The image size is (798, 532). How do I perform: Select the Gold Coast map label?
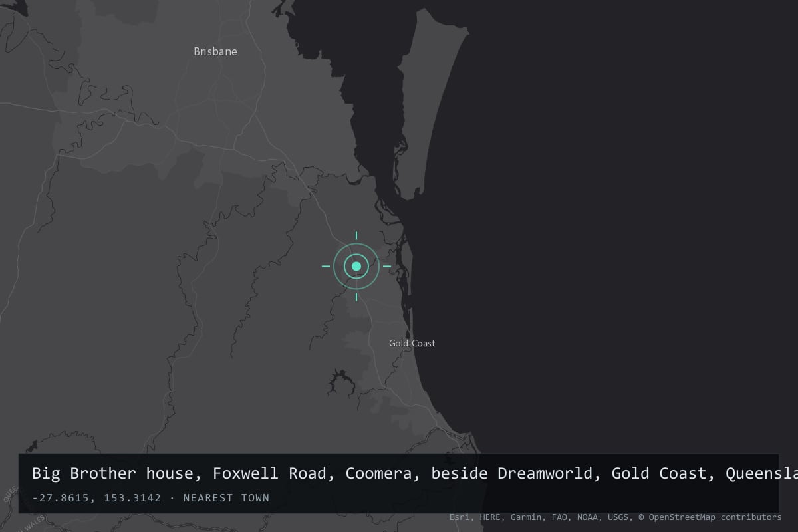[412, 343]
